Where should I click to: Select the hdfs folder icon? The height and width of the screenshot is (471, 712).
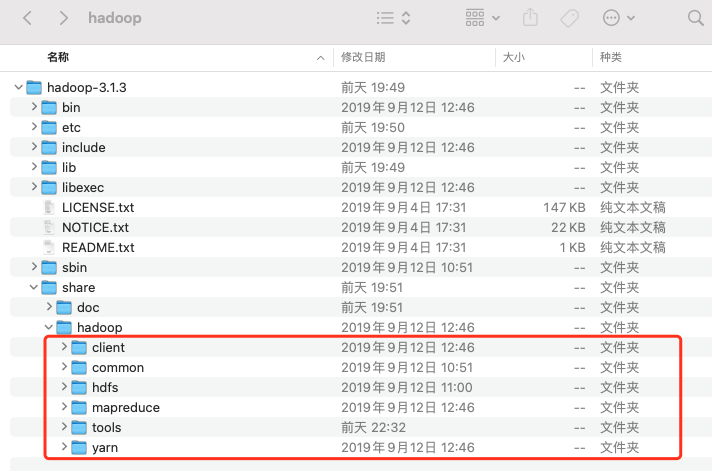79,387
